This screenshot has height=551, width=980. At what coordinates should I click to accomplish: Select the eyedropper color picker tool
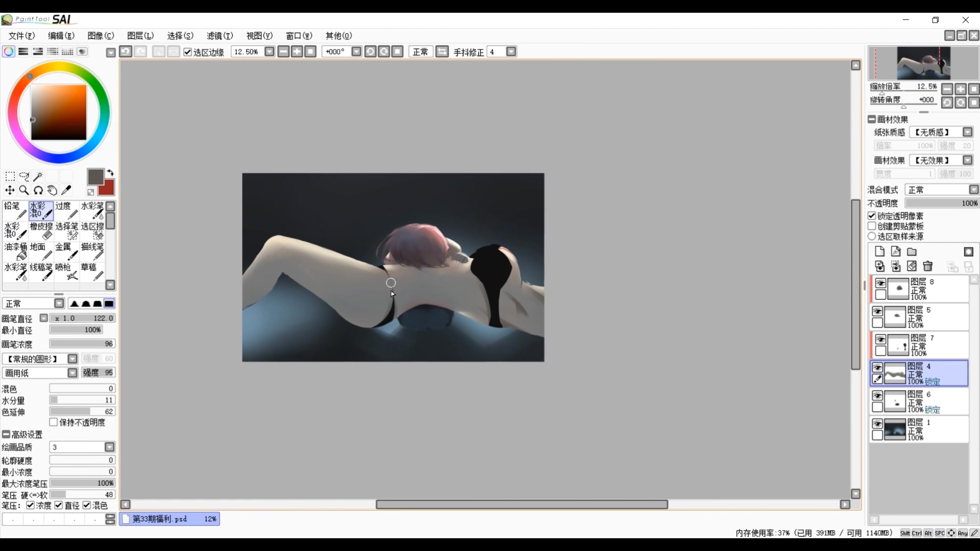[66, 190]
